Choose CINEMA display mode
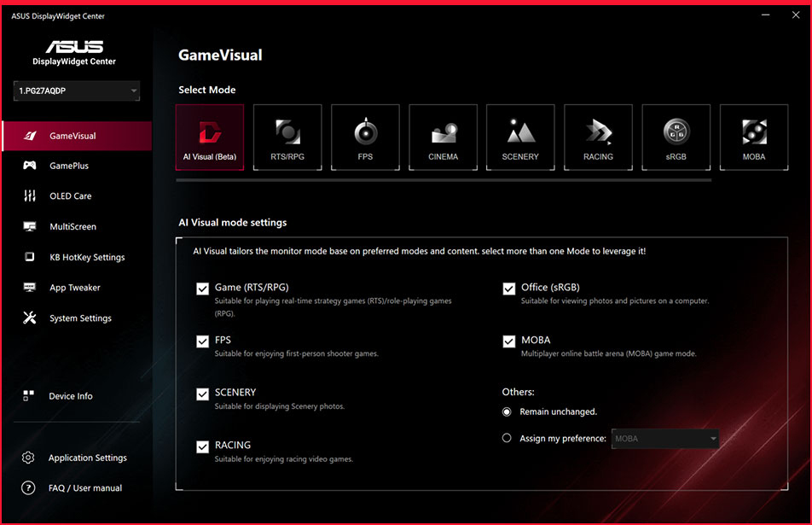 [x=443, y=137]
